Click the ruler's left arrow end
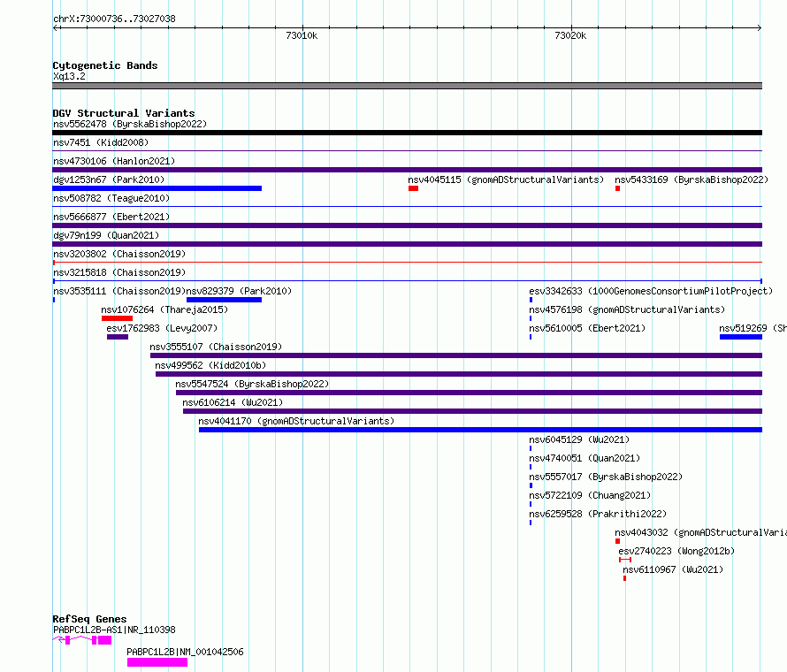Image resolution: width=787 pixels, height=672 pixels. [x=55, y=27]
